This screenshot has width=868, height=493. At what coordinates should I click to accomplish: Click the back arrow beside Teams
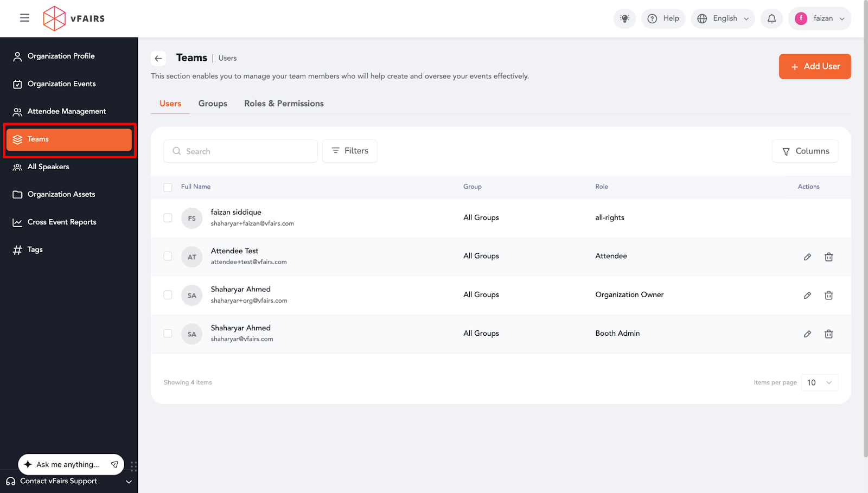(158, 58)
